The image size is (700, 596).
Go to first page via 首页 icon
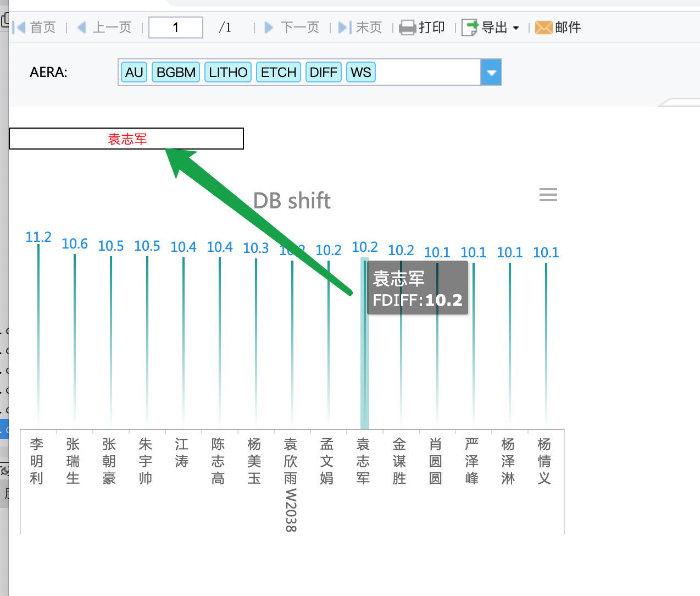pyautogui.click(x=19, y=27)
